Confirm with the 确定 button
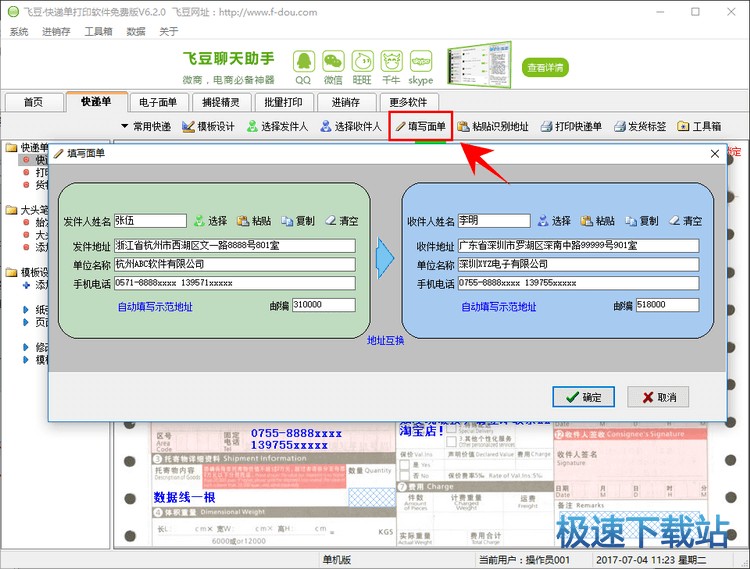Viewport: 750px width, 569px height. point(584,397)
